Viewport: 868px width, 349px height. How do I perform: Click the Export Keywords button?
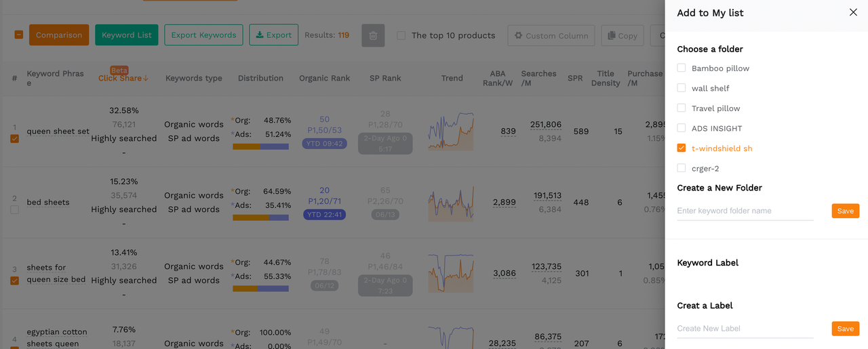203,35
